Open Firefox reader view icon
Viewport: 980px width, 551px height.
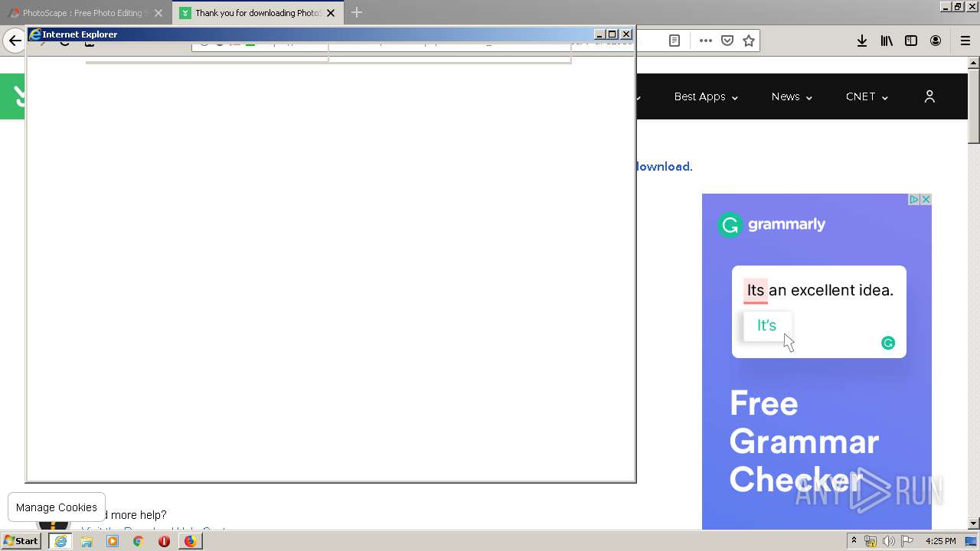click(675, 41)
